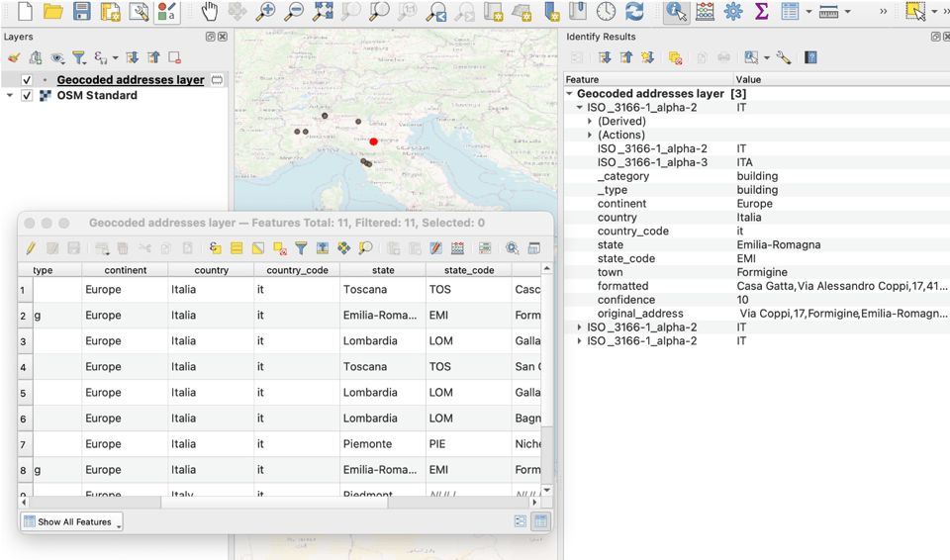
Task: Click Select All in attribute table toolbar
Action: (237, 248)
